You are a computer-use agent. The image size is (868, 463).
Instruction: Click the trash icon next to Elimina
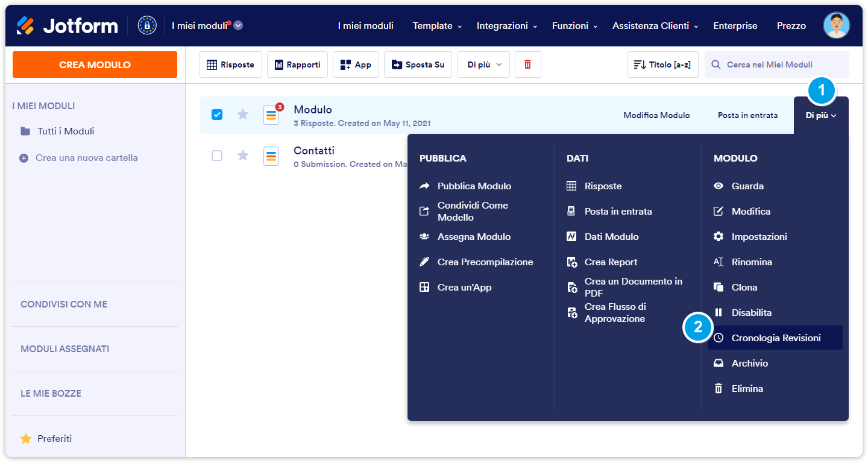point(719,389)
